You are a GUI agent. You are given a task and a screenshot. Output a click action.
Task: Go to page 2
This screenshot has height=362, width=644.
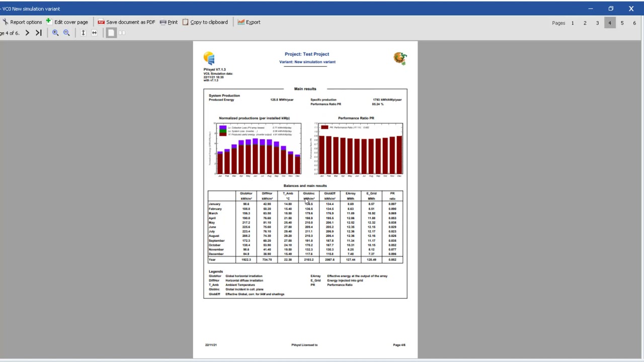[x=585, y=23]
